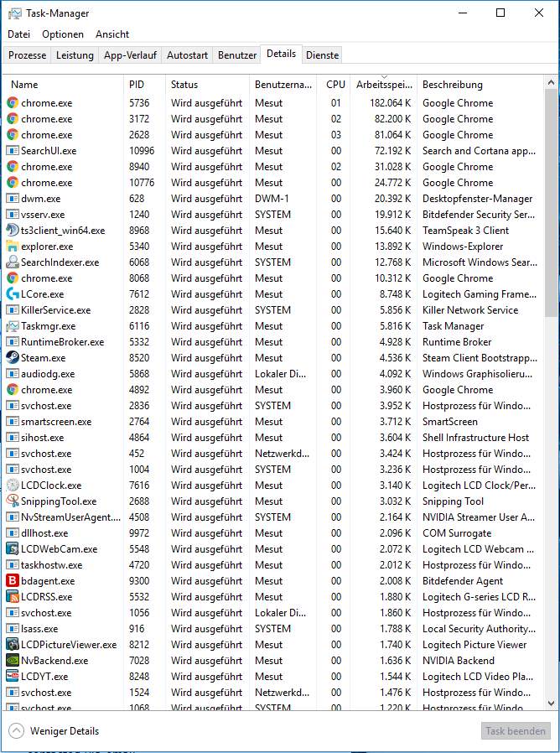
Task: Select the dllhost.exe row
Action: [x=274, y=533]
